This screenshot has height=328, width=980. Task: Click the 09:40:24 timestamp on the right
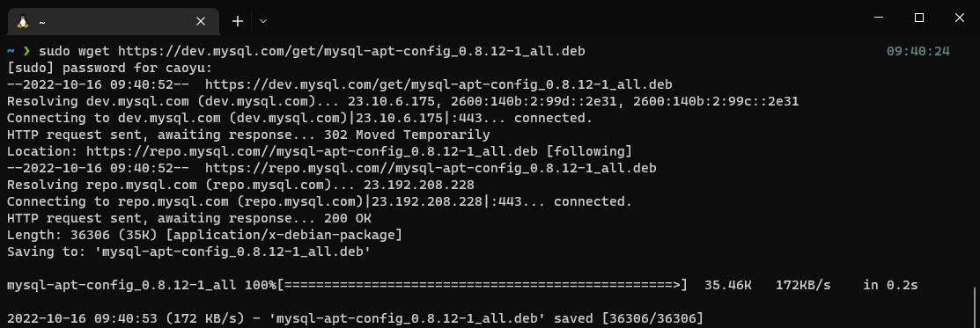[x=918, y=51]
